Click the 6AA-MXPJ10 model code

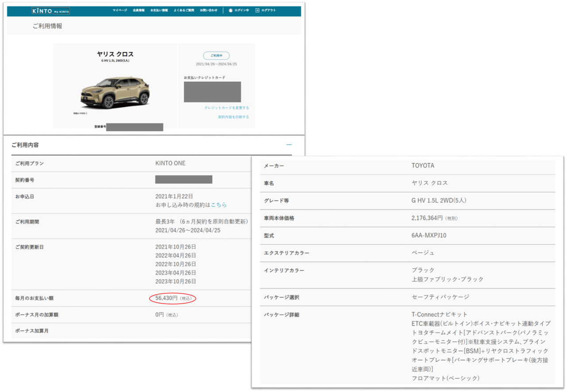(x=429, y=235)
